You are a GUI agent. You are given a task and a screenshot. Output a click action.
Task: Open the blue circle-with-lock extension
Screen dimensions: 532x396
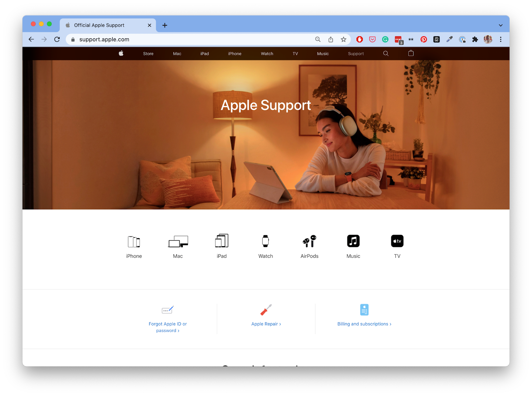click(x=462, y=39)
